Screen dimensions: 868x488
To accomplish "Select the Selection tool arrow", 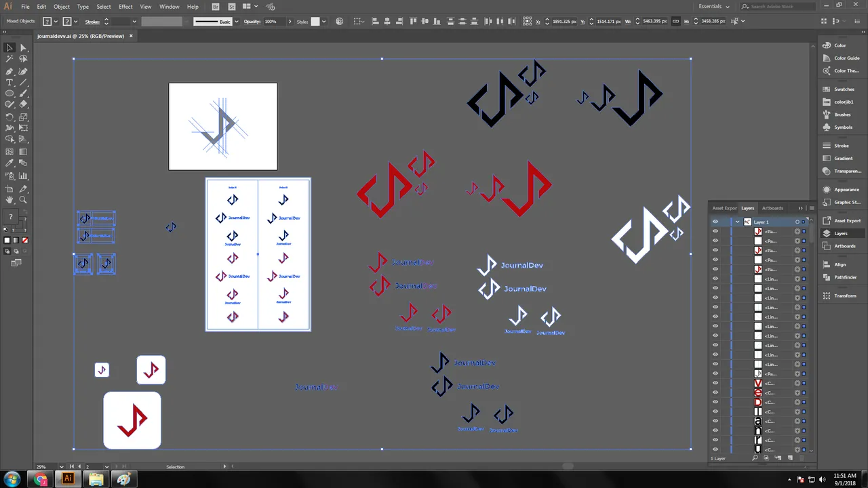I will click(9, 47).
